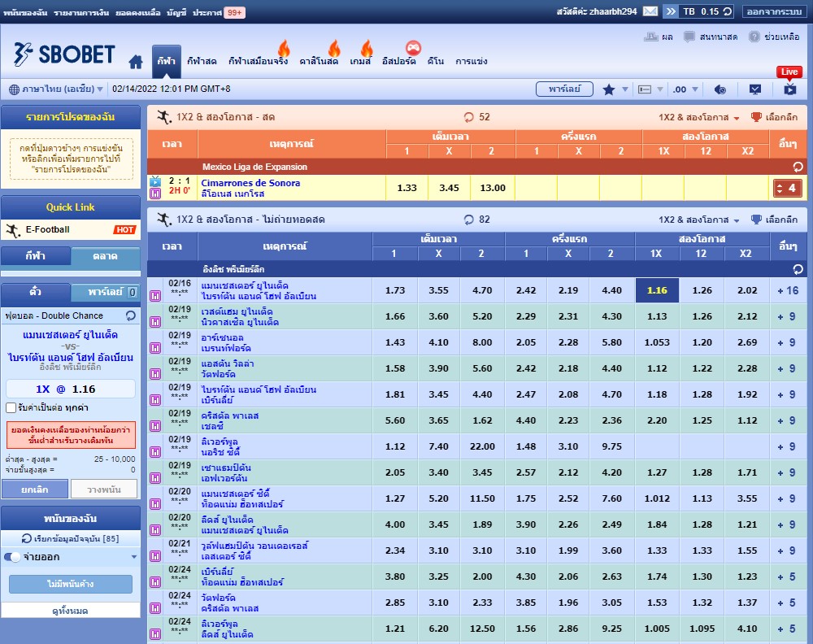Viewport: 813px width, 644px height.
Task: Open the Live TV streaming icon
Action: pyautogui.click(x=789, y=89)
